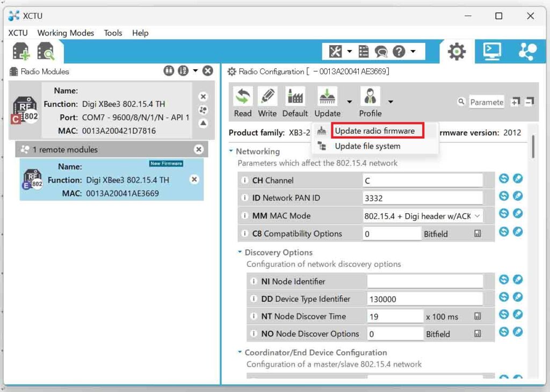Refresh the CH Channel parameter
The width and height of the screenshot is (550, 392).
tap(504, 178)
